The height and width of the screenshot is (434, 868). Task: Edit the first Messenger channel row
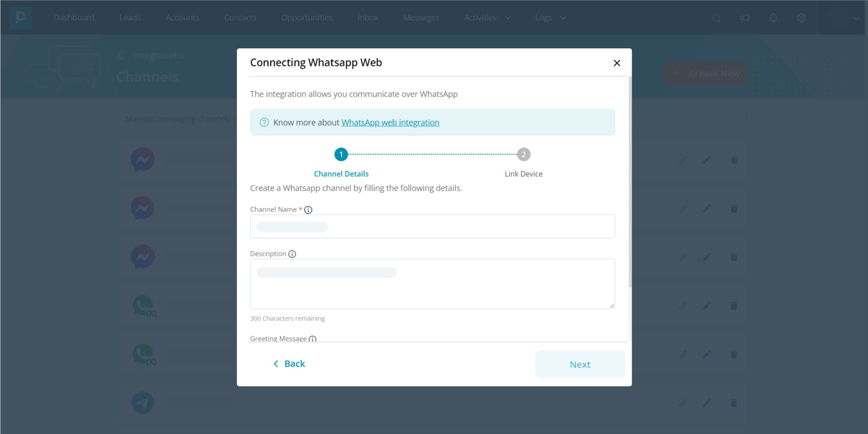coord(707,160)
